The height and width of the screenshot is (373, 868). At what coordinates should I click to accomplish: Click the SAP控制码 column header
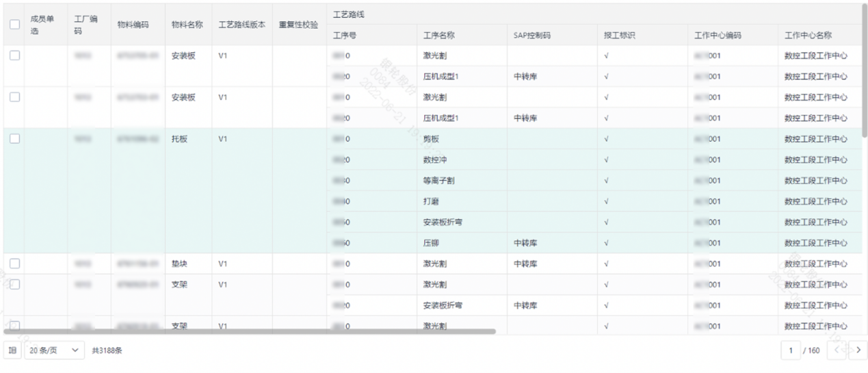531,36
